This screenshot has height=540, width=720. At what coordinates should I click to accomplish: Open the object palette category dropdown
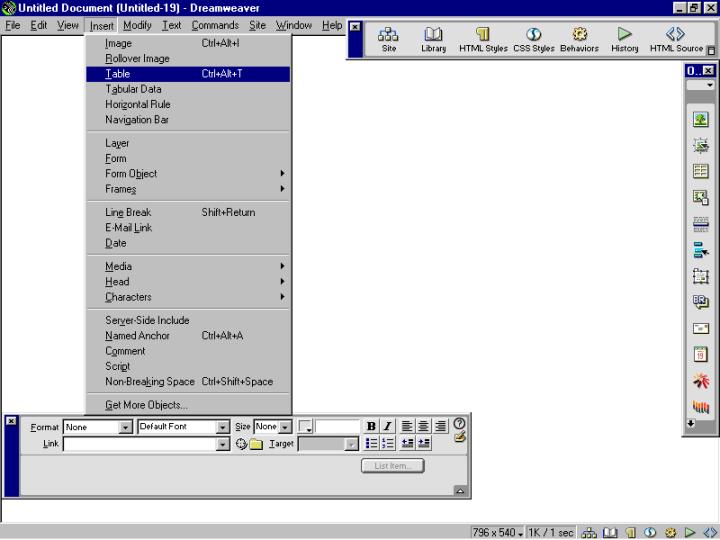point(700,85)
